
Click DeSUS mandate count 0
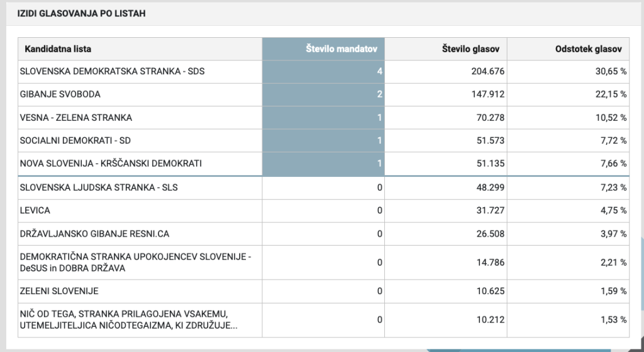click(x=379, y=263)
